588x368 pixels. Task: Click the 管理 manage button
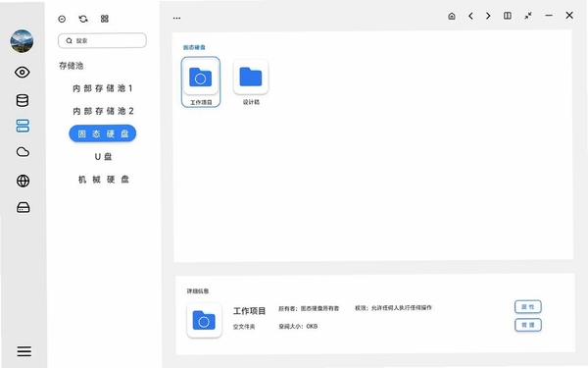pyautogui.click(x=527, y=325)
